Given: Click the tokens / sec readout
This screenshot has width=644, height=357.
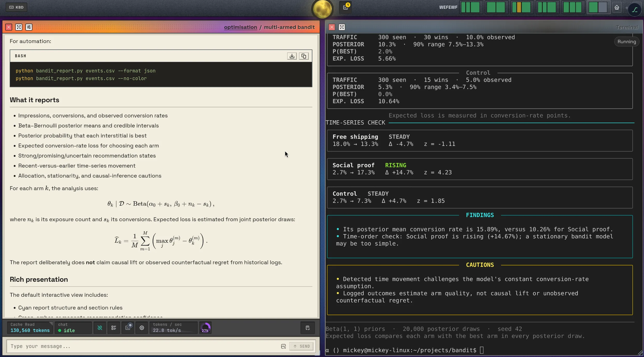Looking at the screenshot, I should coord(173,328).
